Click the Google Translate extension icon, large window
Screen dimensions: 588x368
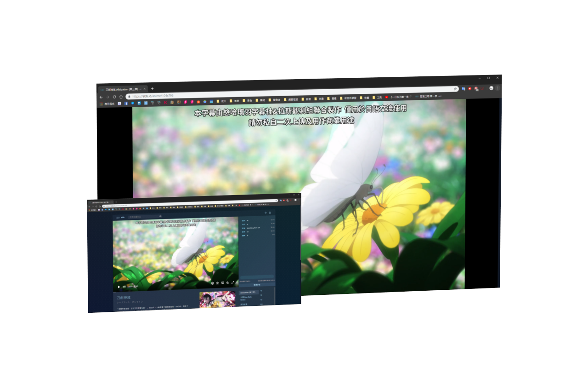tap(464, 89)
